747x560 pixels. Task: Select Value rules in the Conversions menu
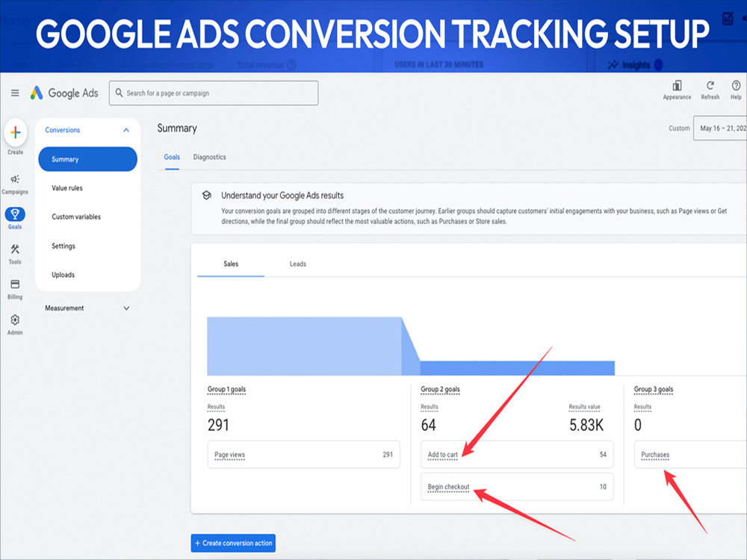66,187
